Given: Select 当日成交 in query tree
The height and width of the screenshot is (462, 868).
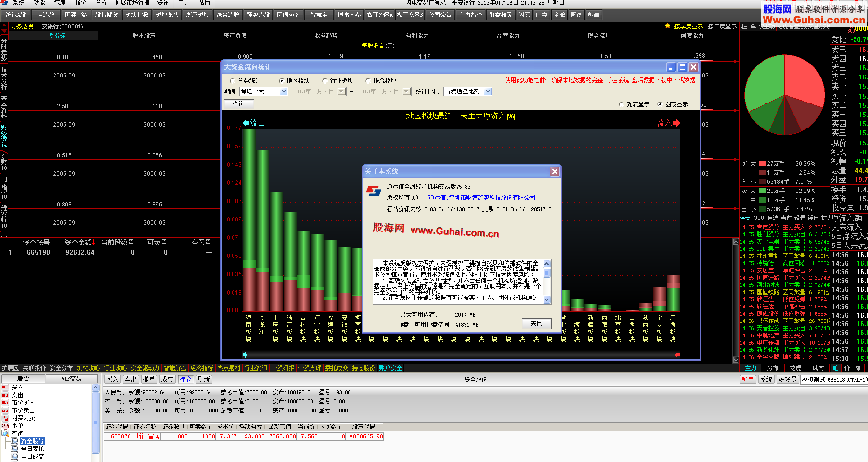Looking at the screenshot, I should point(32,456).
